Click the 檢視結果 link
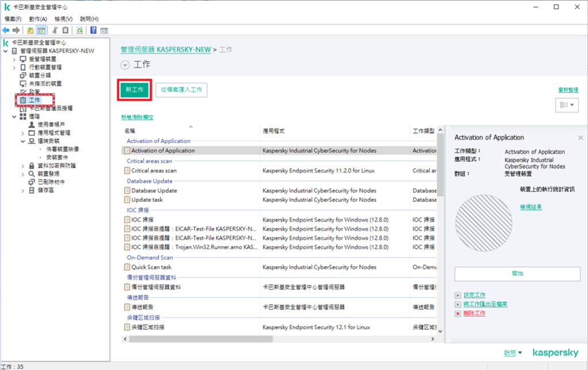This screenshot has width=588, height=370. [x=531, y=207]
